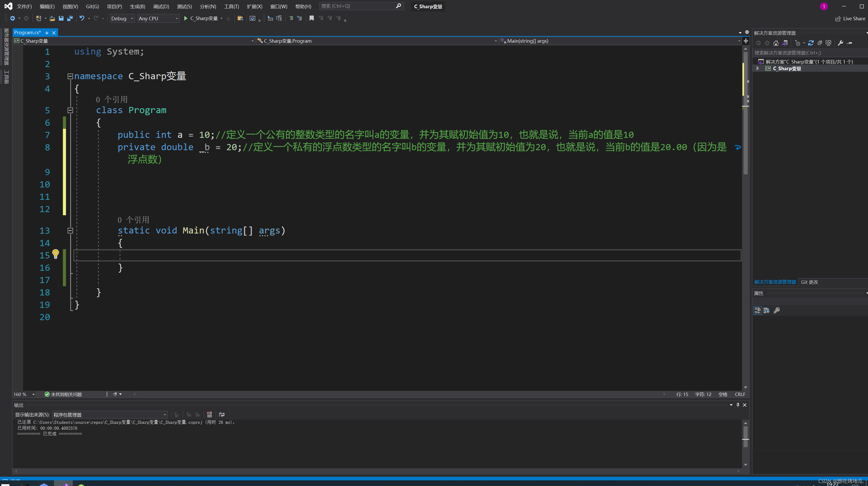Pin the Program.cs tab

[47, 33]
